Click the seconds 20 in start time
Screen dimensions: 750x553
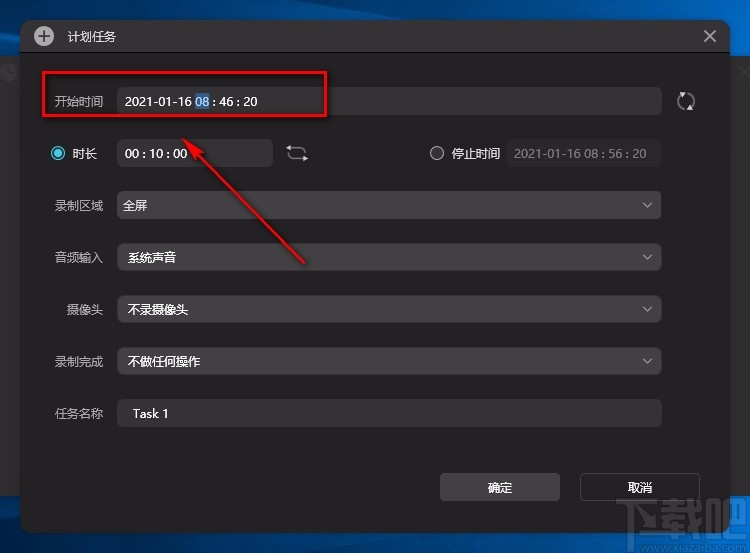(x=250, y=101)
